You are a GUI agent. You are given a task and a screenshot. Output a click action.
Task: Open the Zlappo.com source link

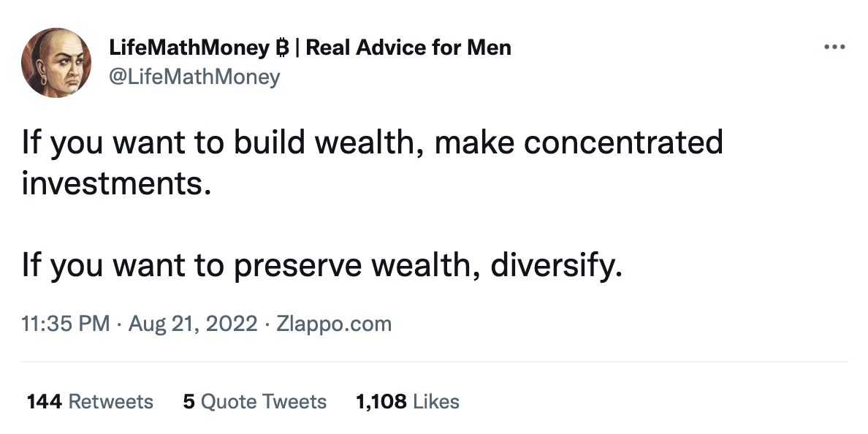tap(334, 324)
